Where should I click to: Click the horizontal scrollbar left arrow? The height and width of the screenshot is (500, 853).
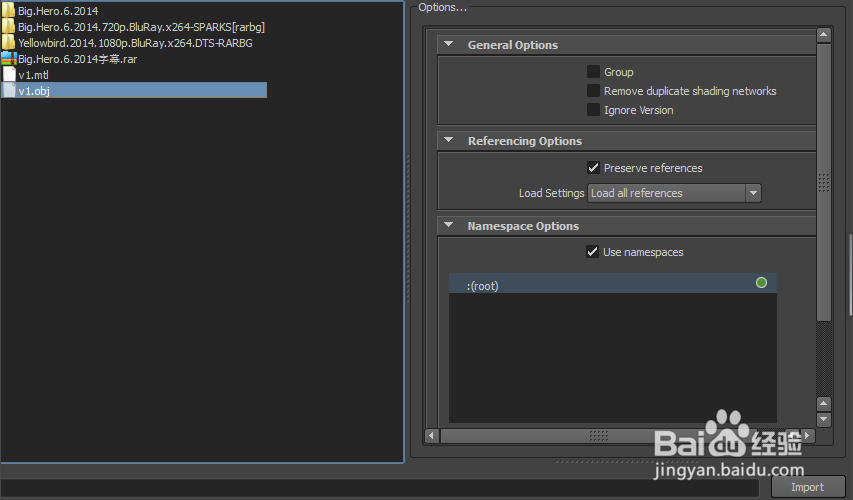(432, 435)
